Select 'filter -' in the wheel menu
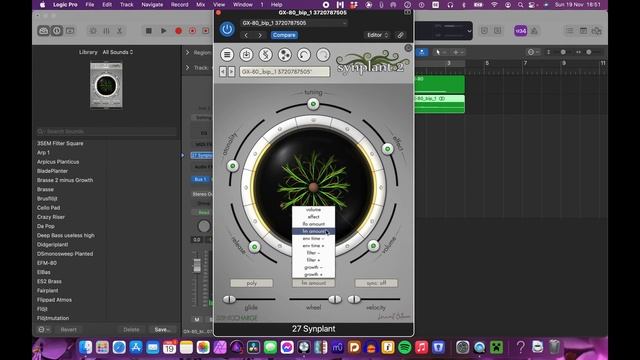640x360 pixels. [x=313, y=253]
